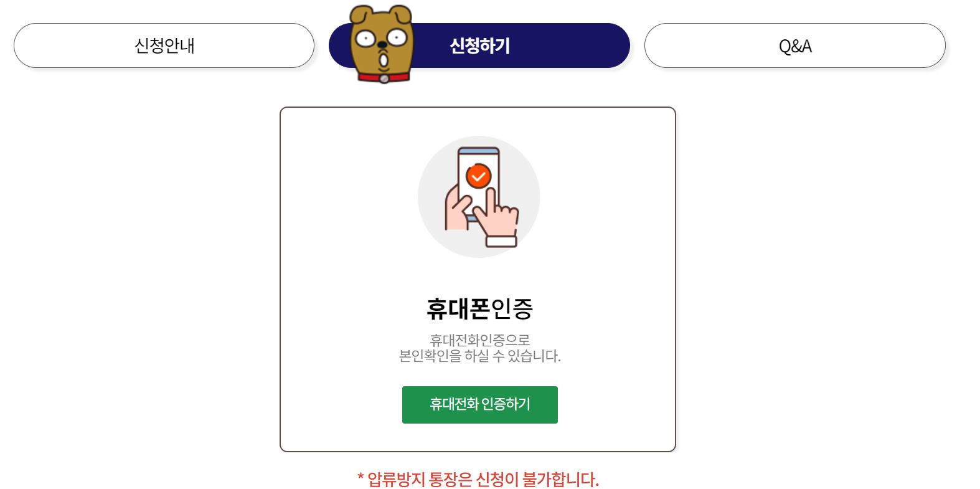Click the orange checkmark circle on phone
The width and height of the screenshot is (980, 489).
pyautogui.click(x=478, y=176)
